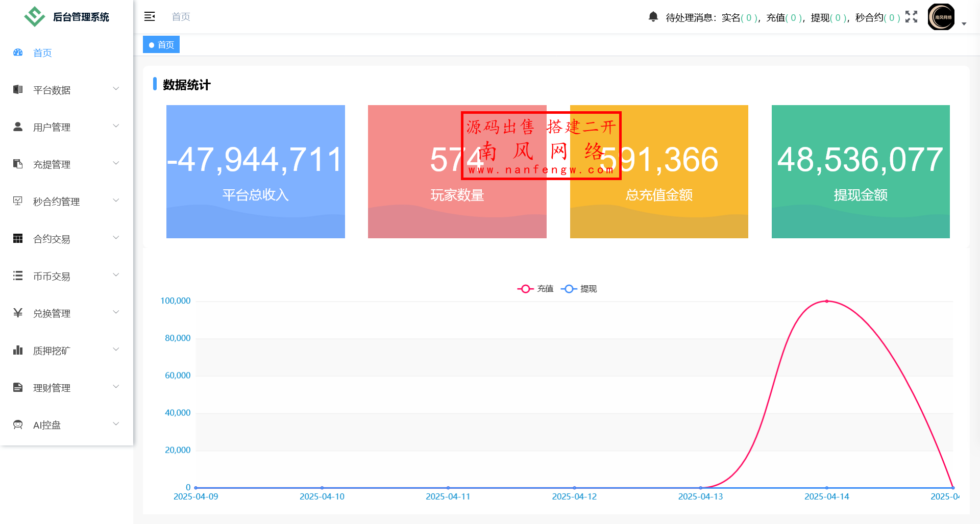This screenshot has width=980, height=524.
Task: Click the AI控盘 icon in sidebar
Action: (18, 425)
